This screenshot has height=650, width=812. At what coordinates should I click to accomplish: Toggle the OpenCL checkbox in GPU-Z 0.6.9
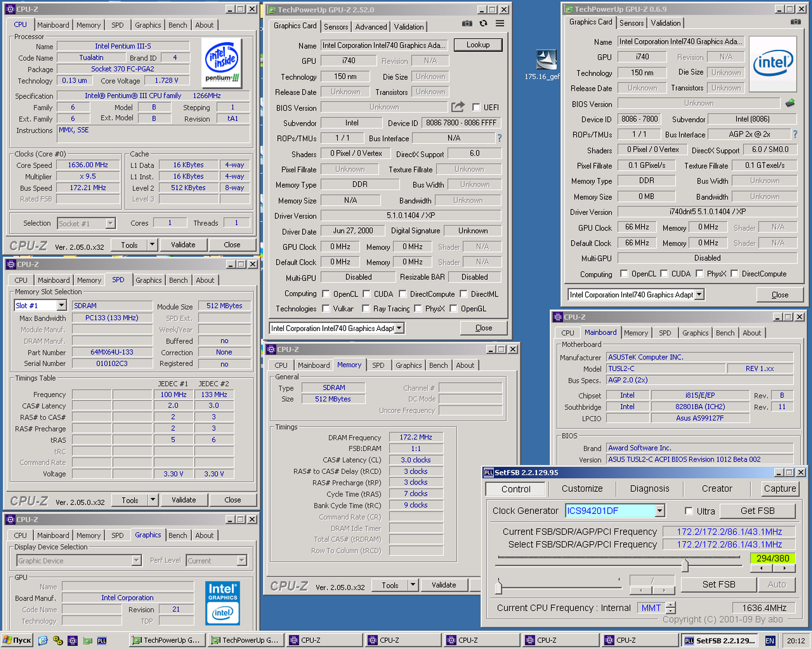(x=624, y=273)
